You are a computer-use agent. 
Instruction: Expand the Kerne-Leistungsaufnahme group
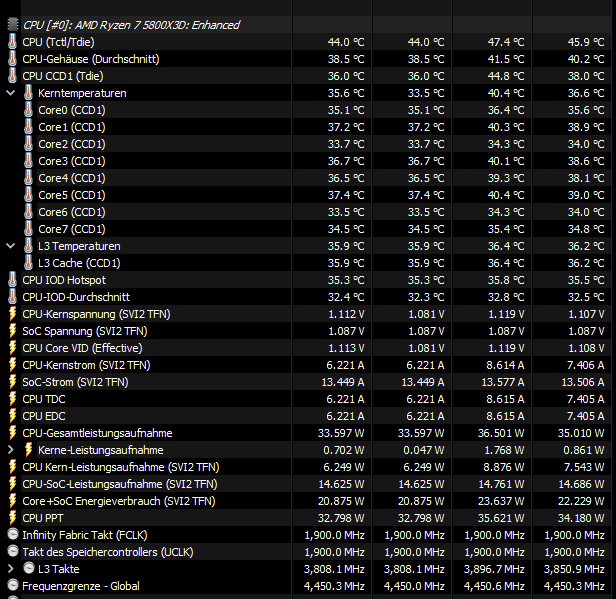pyautogui.click(x=11, y=450)
